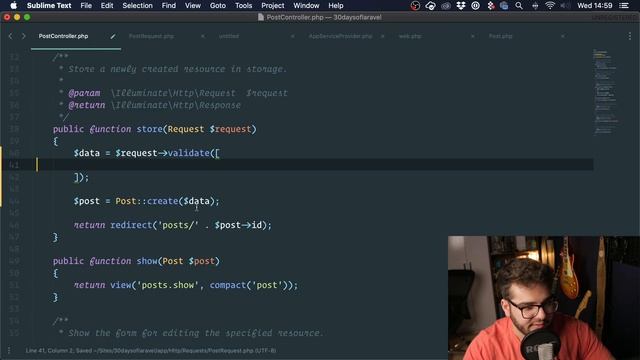The image size is (640, 360).
Task: Click the 'Line 41, Column 2' status text
Action: [x=50, y=351]
